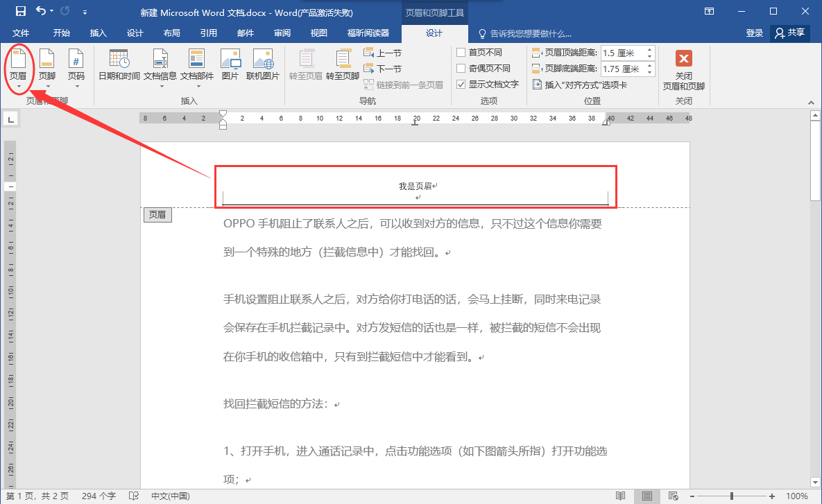Click the zoom slider in status bar
The height and width of the screenshot is (504, 822).
coord(732,496)
